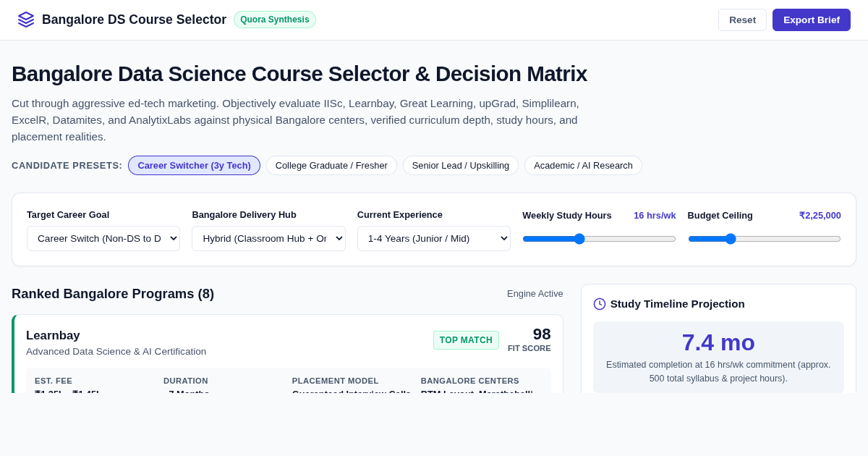Click the Learnbay program title

point(53,335)
